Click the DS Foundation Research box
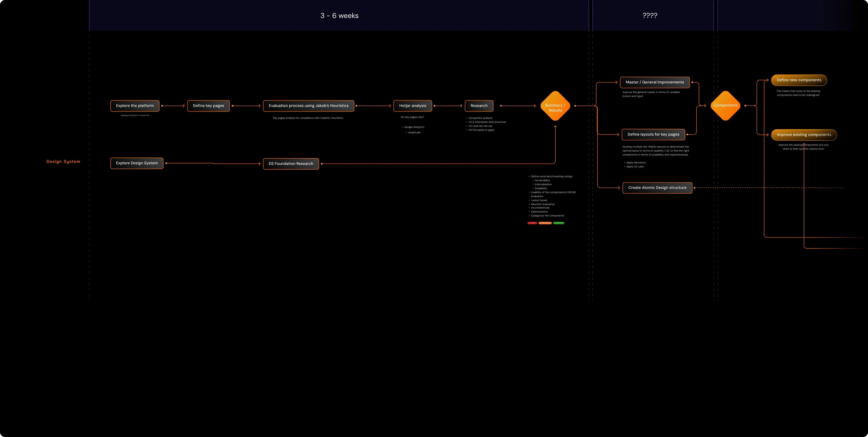This screenshot has width=868, height=437. tap(291, 164)
